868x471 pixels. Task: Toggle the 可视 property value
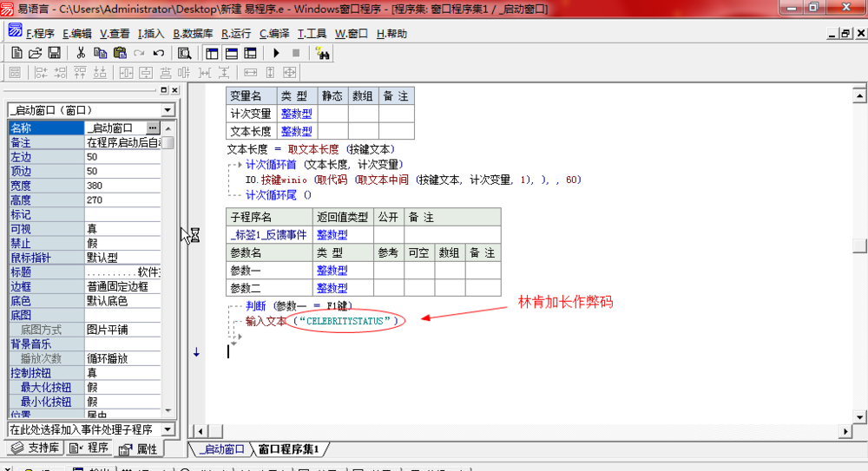point(122,229)
